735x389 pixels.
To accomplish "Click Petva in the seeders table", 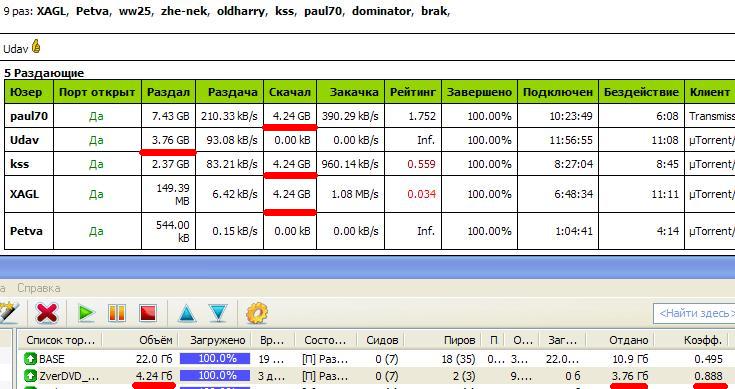I will (x=26, y=231).
